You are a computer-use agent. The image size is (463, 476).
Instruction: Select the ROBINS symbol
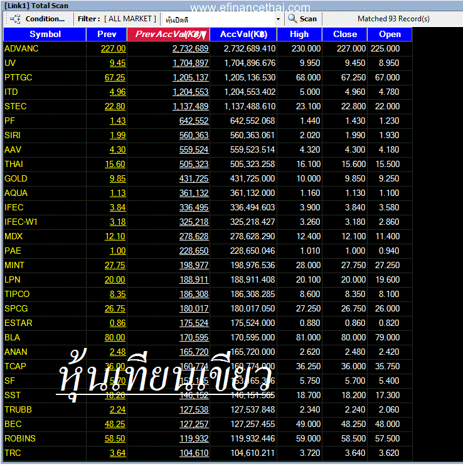(20, 439)
